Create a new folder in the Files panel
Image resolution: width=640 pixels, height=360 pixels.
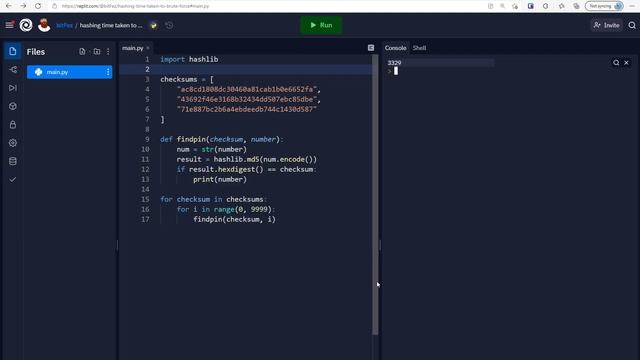(97, 51)
